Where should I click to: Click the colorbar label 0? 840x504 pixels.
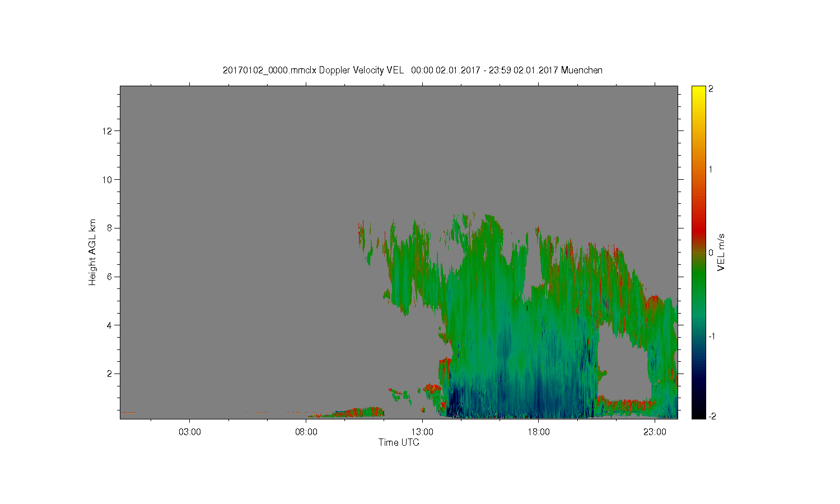711,253
